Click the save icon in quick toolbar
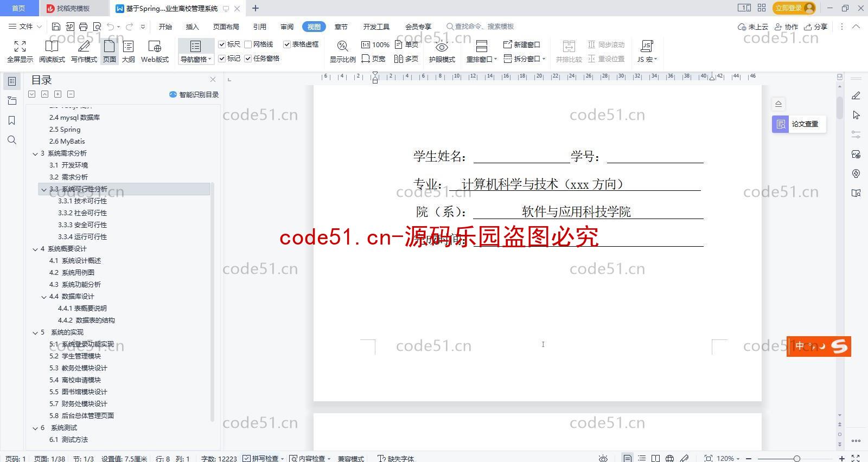Viewport: 868px width, 462px height. point(56,27)
